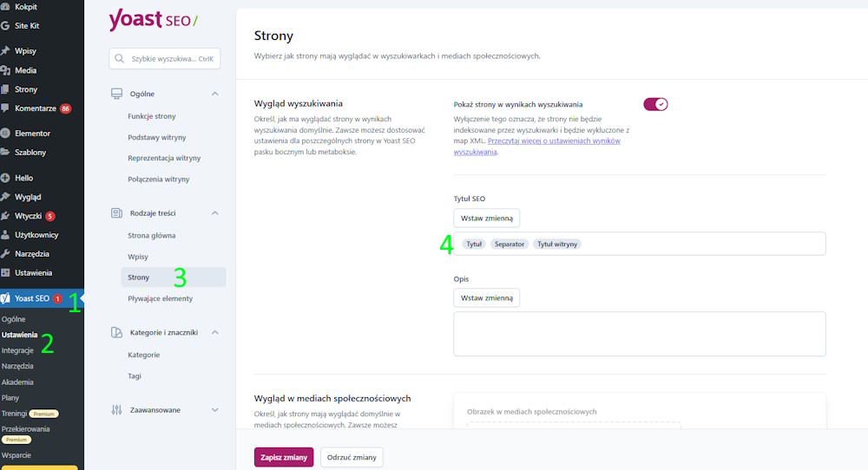This screenshot has height=470, width=868.
Task: Click the Kokpit dashboard icon
Action: (x=5, y=7)
